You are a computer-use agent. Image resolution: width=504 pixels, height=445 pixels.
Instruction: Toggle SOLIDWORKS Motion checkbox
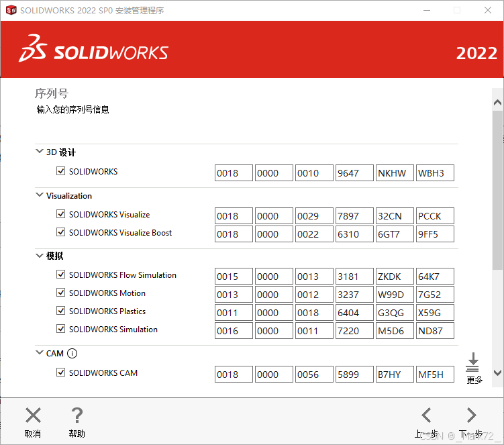click(x=61, y=292)
